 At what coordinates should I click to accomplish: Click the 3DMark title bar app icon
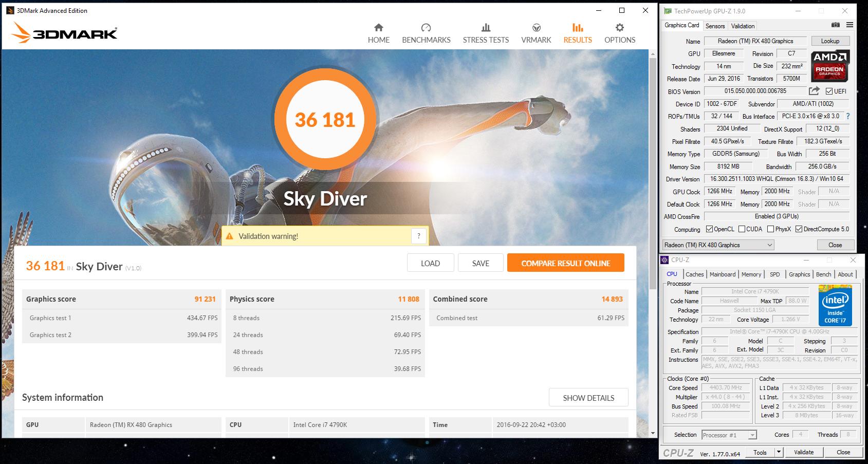pyautogui.click(x=10, y=10)
